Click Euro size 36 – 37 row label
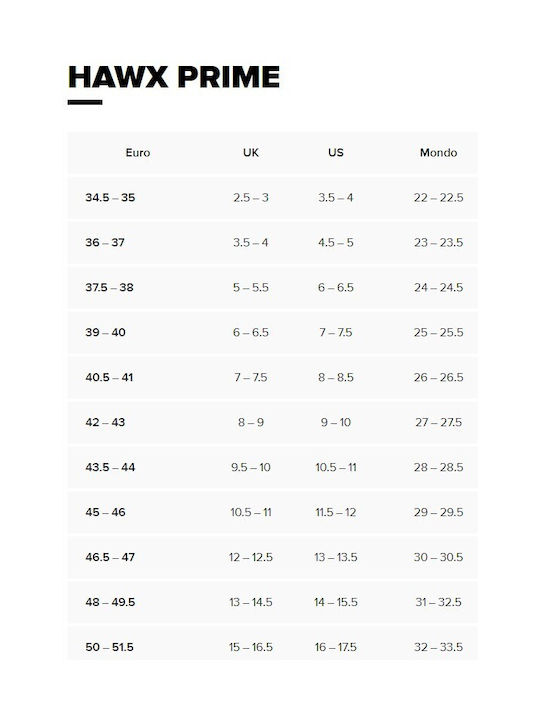The image size is (540, 720). click(x=105, y=242)
